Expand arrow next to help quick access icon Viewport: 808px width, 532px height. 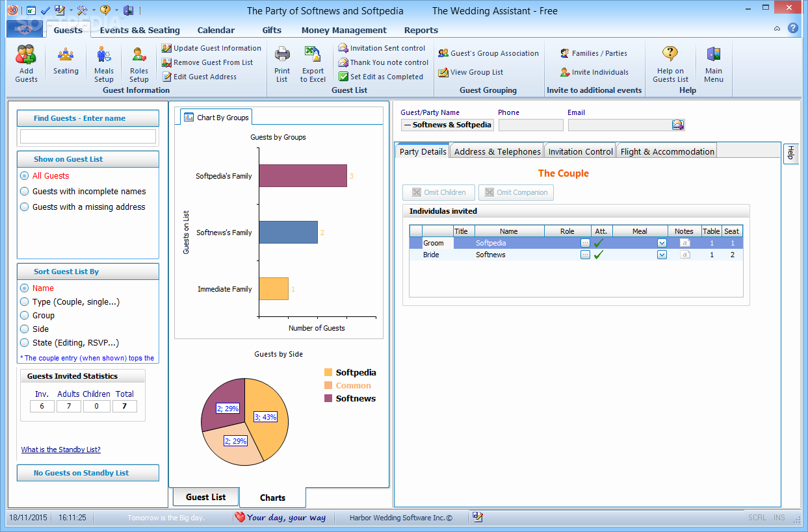pos(116,10)
